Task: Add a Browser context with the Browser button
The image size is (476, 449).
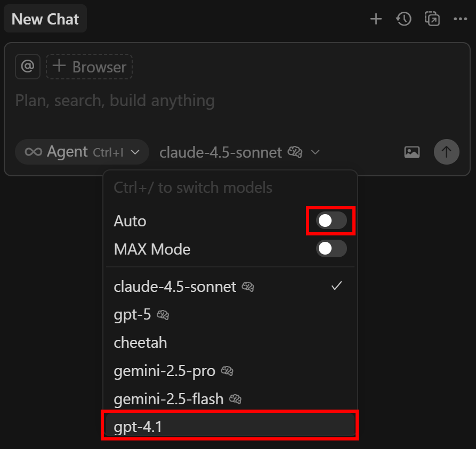Action: click(89, 66)
